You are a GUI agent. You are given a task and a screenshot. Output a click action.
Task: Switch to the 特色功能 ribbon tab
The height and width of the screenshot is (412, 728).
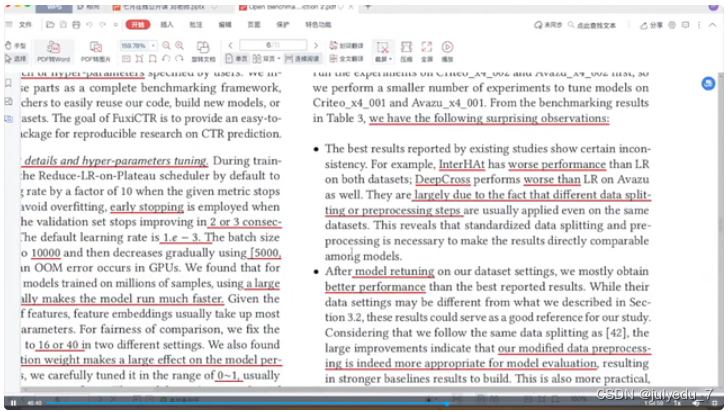(x=318, y=25)
